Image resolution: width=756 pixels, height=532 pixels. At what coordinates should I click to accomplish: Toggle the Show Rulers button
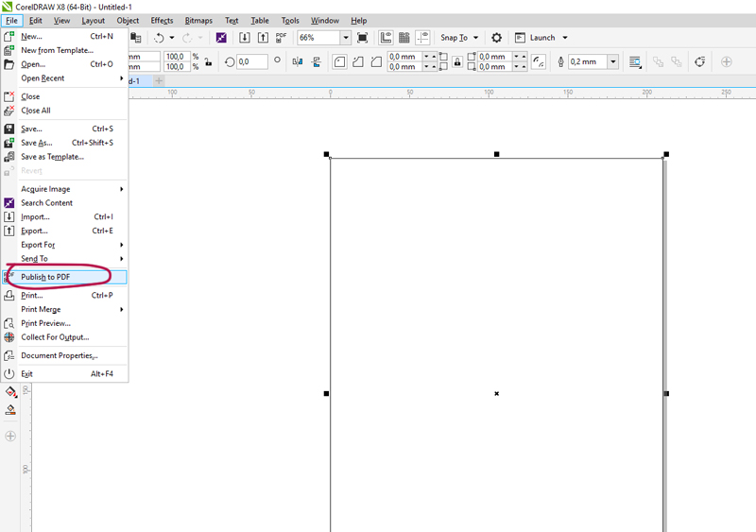[387, 38]
